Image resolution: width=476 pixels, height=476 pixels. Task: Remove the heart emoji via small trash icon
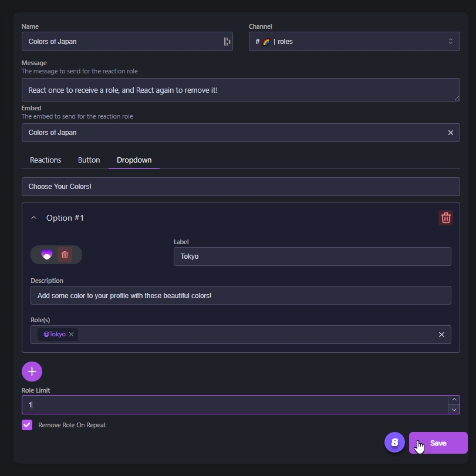65,255
